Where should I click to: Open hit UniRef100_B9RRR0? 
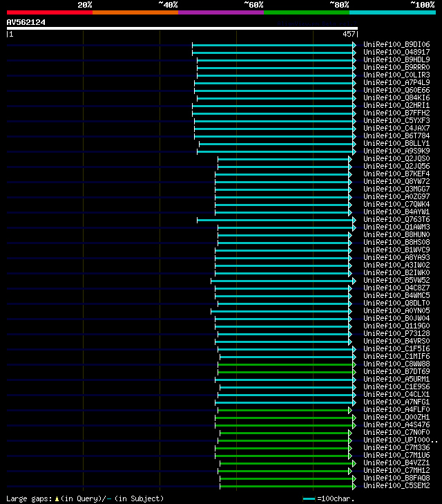[396, 67]
